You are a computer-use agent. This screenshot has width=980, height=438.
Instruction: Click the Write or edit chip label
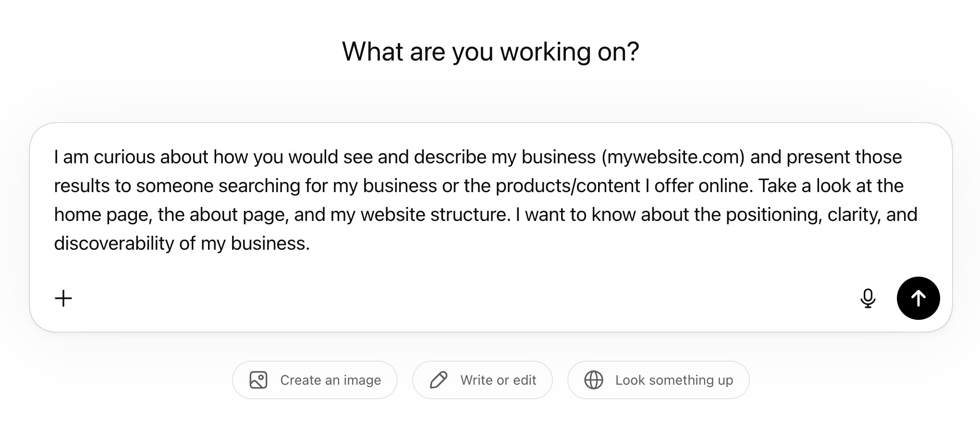pyautogui.click(x=498, y=379)
